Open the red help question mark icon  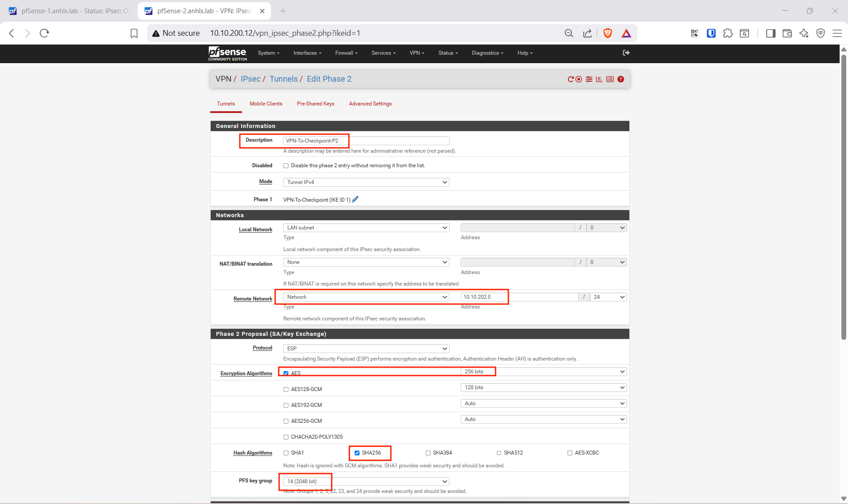[x=621, y=79]
